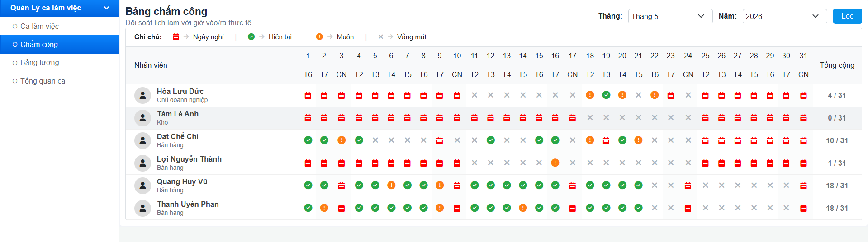Click Hòa Lưu Đức's avatar icon
Screen dimensions: 868x242
(x=142, y=95)
